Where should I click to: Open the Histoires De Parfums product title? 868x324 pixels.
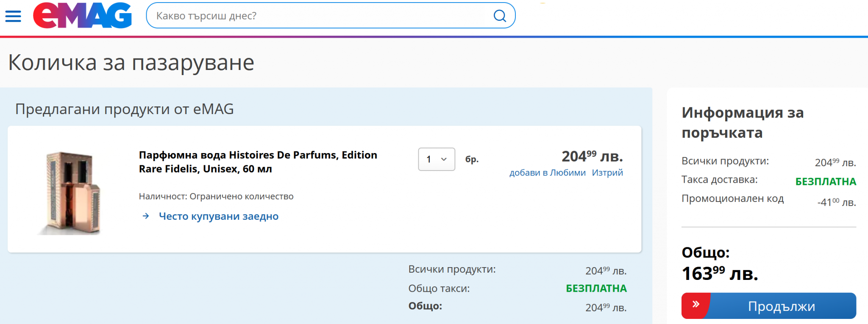[x=258, y=162]
